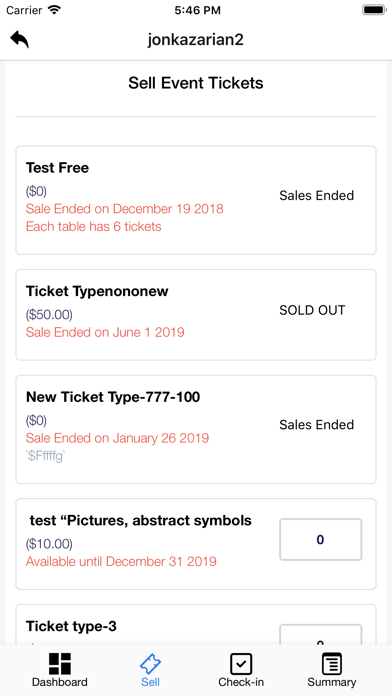
Task: Open the Dashboard grid icon
Action: [59, 664]
